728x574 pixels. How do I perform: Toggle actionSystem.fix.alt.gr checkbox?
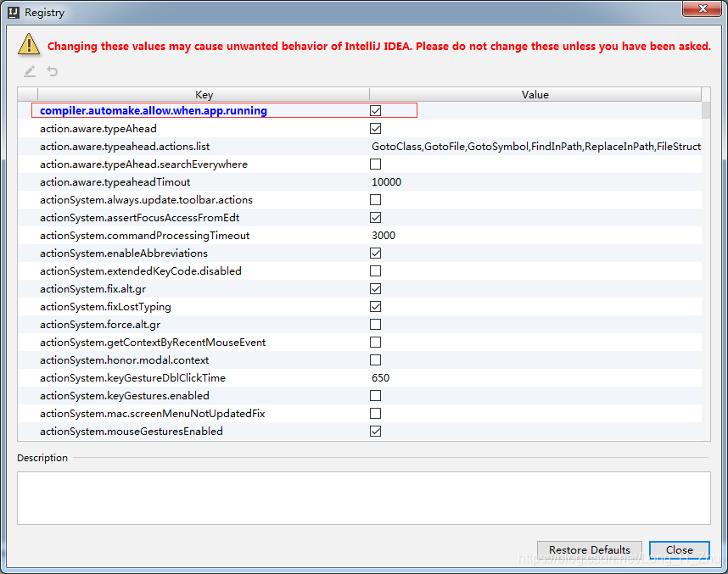[x=375, y=288]
